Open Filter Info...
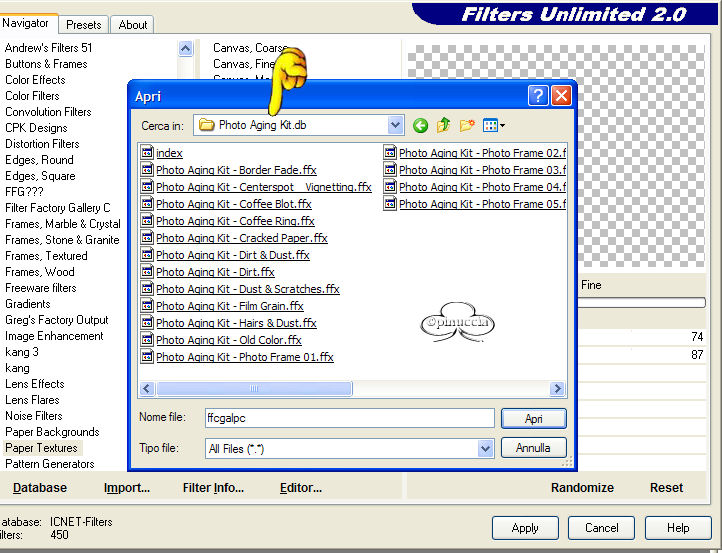 (x=213, y=488)
